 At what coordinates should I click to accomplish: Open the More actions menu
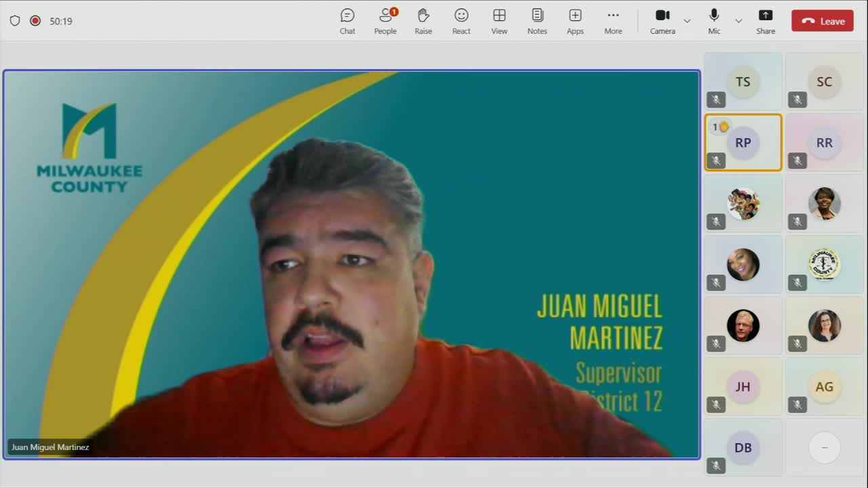[613, 21]
